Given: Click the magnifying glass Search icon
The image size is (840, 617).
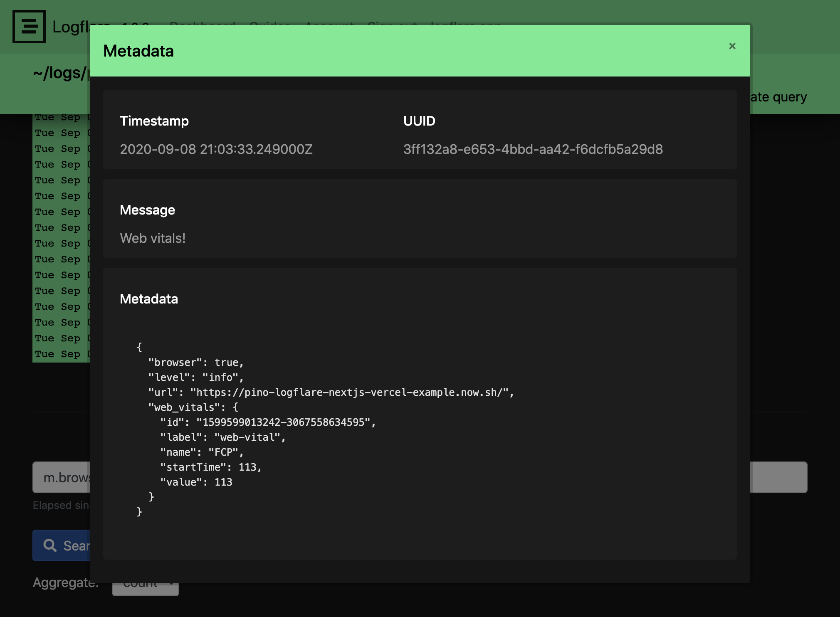Looking at the screenshot, I should click(50, 545).
